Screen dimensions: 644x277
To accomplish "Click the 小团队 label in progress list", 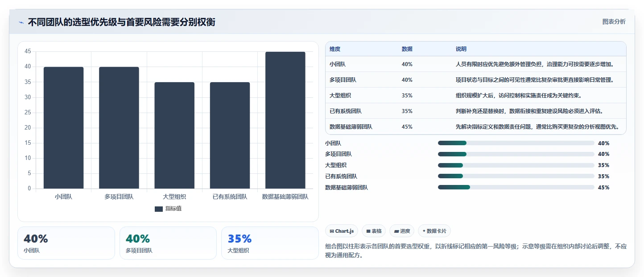I will pos(333,143).
